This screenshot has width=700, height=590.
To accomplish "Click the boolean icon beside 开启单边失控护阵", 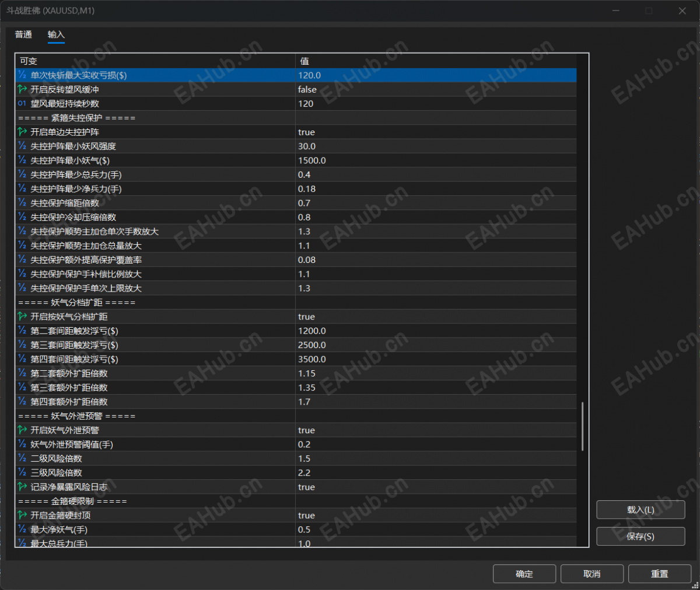I will click(x=22, y=132).
